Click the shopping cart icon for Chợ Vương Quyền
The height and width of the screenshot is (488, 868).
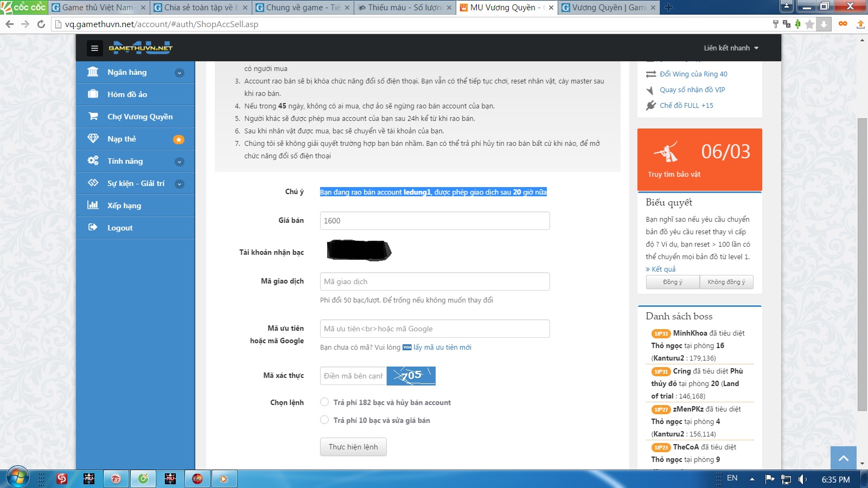[93, 117]
